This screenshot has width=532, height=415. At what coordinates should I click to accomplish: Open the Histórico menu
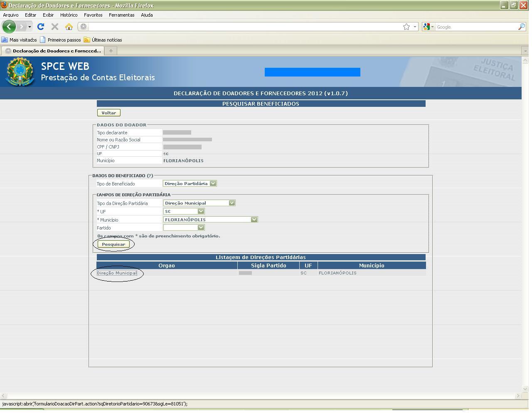tap(69, 15)
